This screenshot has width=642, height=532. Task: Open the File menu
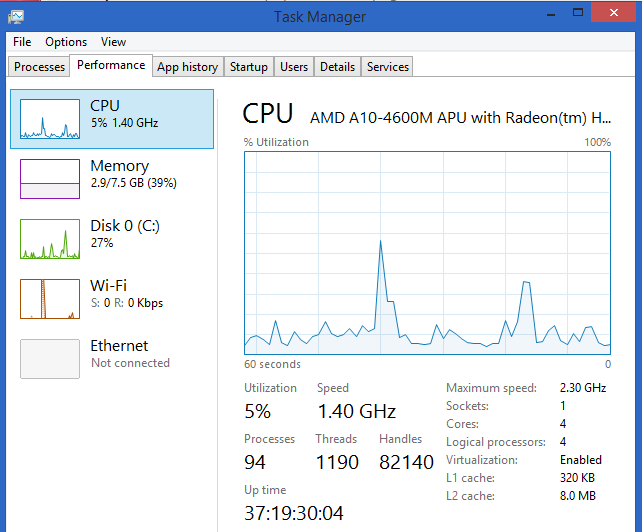[x=22, y=42]
